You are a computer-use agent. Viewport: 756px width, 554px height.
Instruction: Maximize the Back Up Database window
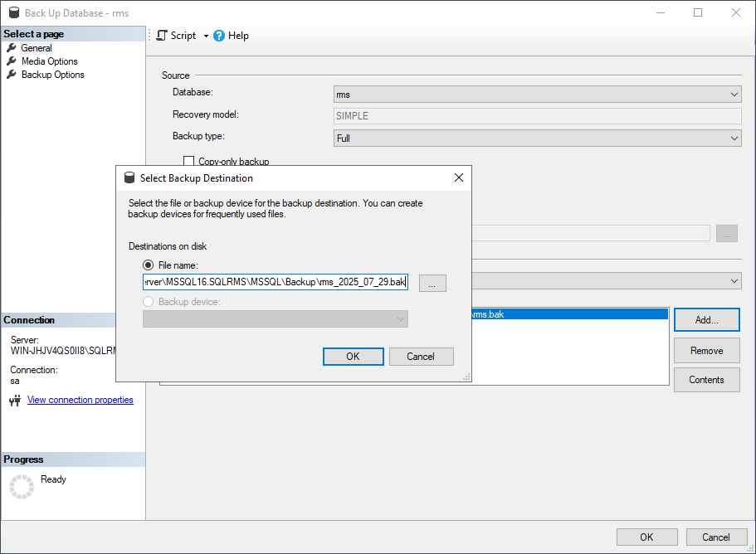698,12
